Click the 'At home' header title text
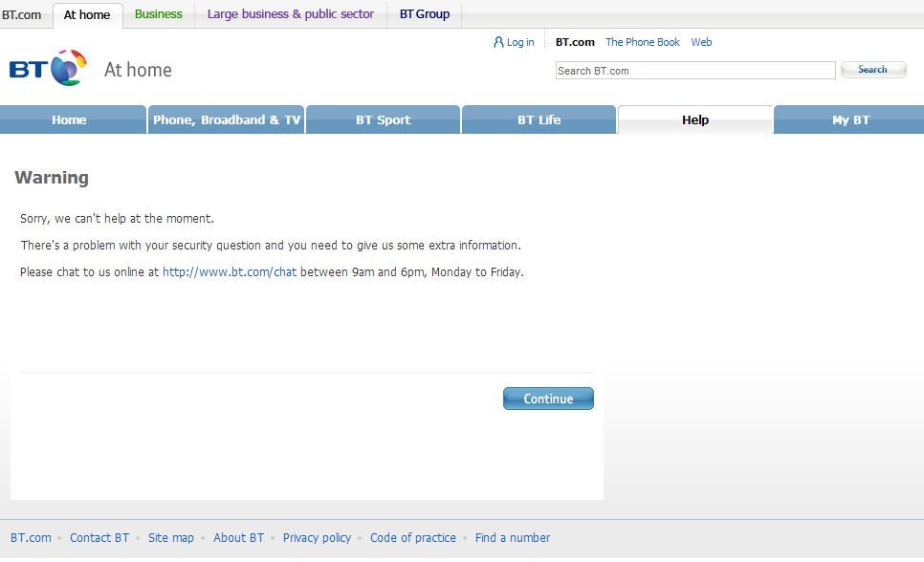This screenshot has width=924, height=562. pos(138,70)
